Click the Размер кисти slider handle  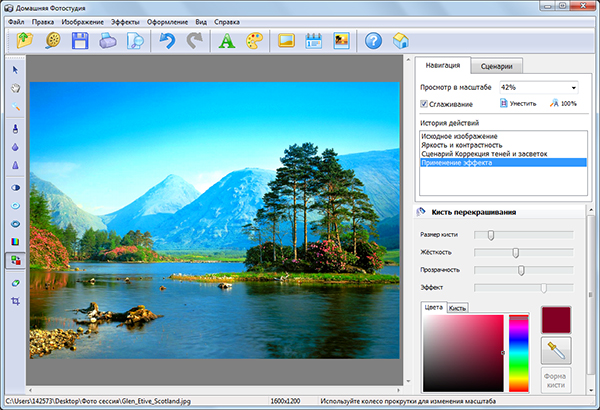pyautogui.click(x=490, y=234)
